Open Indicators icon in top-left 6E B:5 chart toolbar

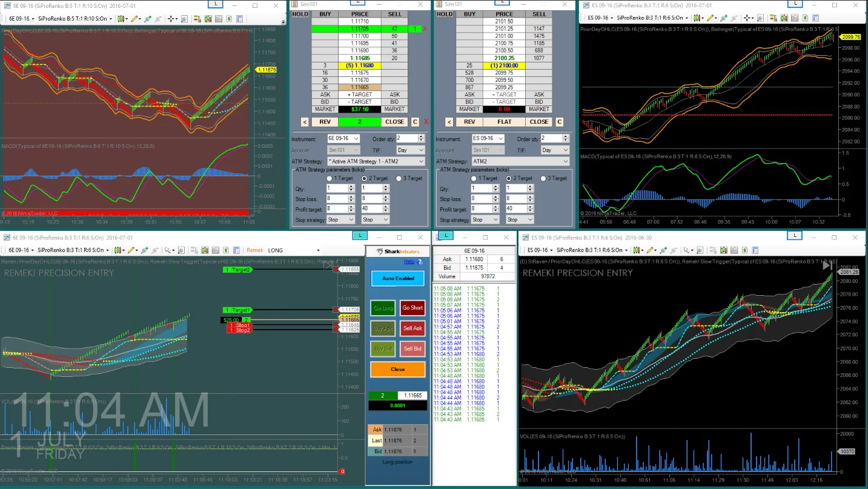(208, 19)
